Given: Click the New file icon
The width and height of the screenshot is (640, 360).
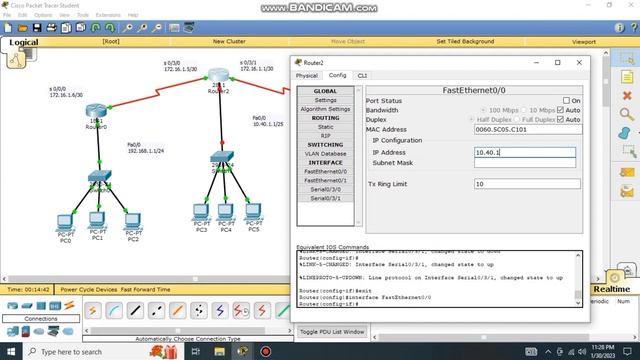Looking at the screenshot, I should [x=8, y=28].
